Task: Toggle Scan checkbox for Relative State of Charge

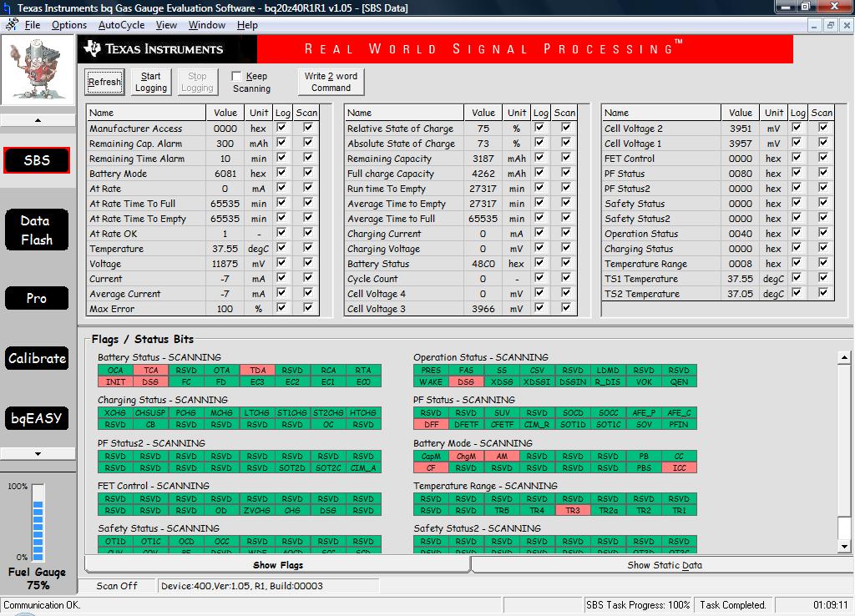Action: pos(566,128)
